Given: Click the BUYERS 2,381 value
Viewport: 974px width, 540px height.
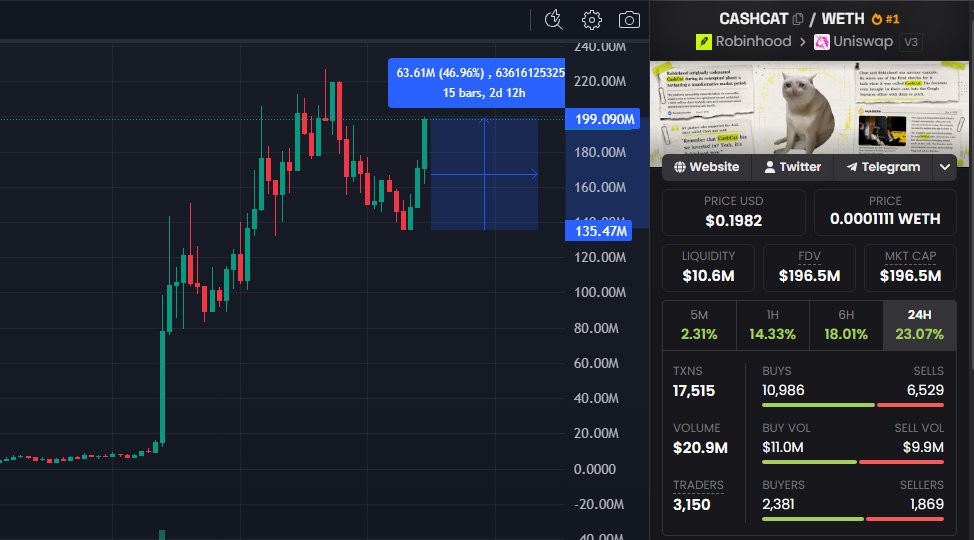Looking at the screenshot, I should [x=778, y=504].
